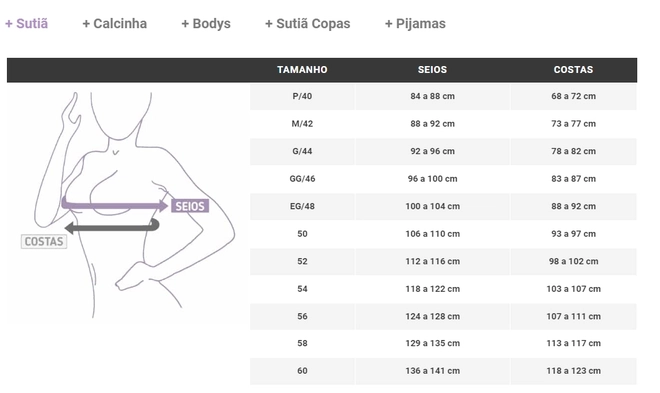The image size is (660, 393).
Task: Click the GG/46 size cell
Action: 302,179
